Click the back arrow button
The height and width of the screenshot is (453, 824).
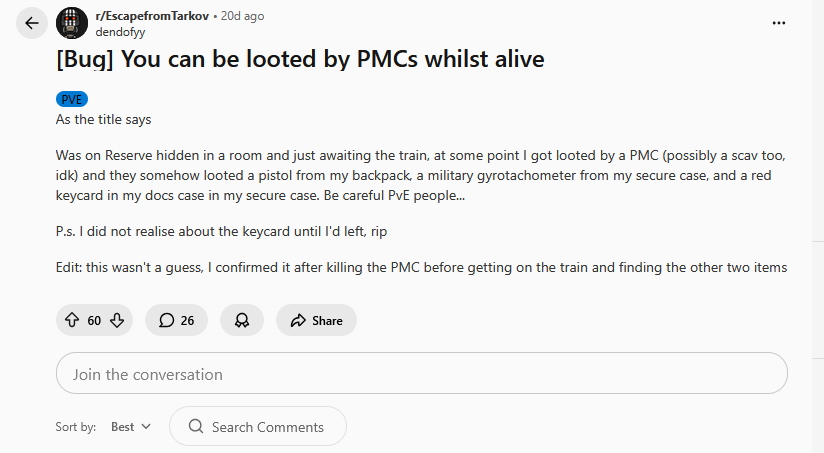(x=32, y=23)
